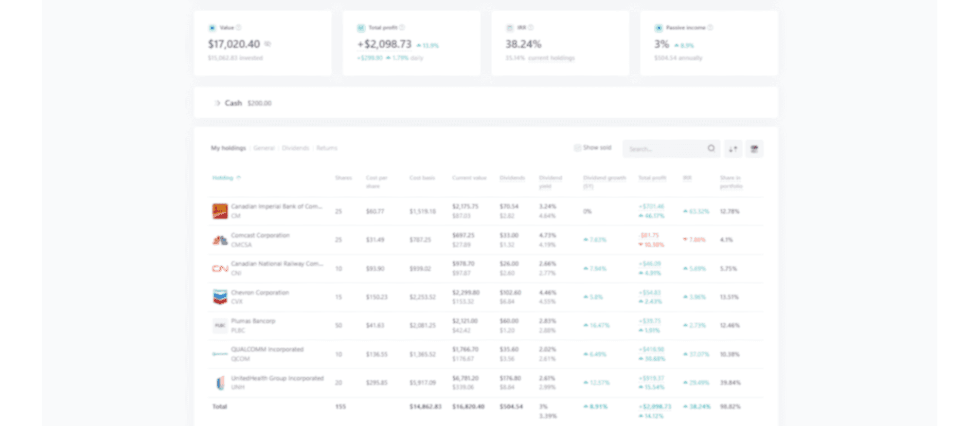Sort by the Cost basis header
This screenshot has height=426, width=980.
pos(422,178)
